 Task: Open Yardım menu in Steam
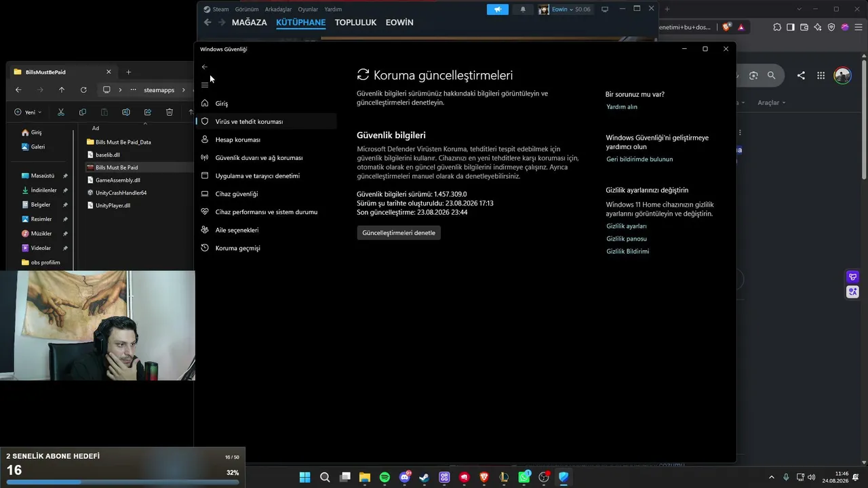[x=333, y=9]
